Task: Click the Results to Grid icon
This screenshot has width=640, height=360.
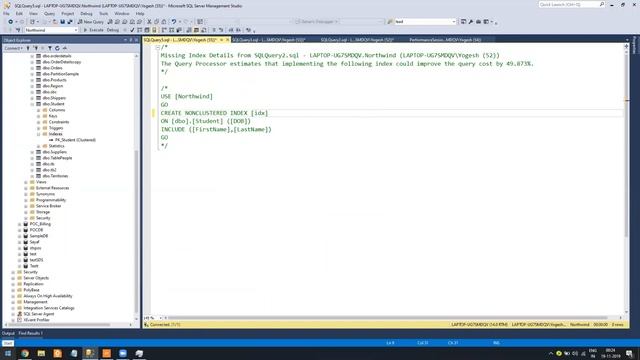Action: 196,30
